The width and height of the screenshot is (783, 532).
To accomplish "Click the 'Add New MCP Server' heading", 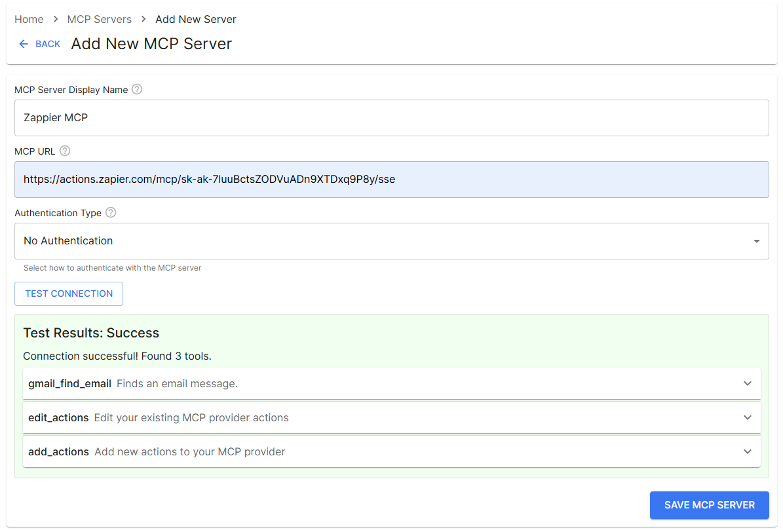I will (x=151, y=44).
